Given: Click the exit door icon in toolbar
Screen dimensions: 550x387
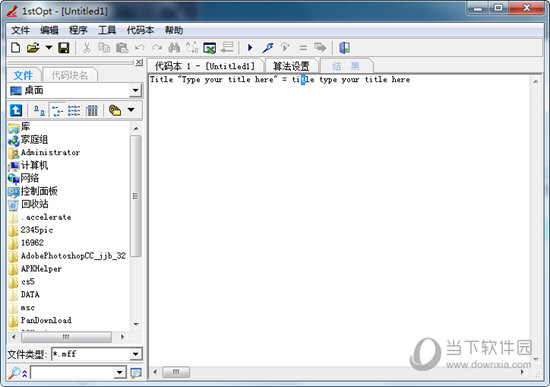Looking at the screenshot, I should click(x=344, y=48).
